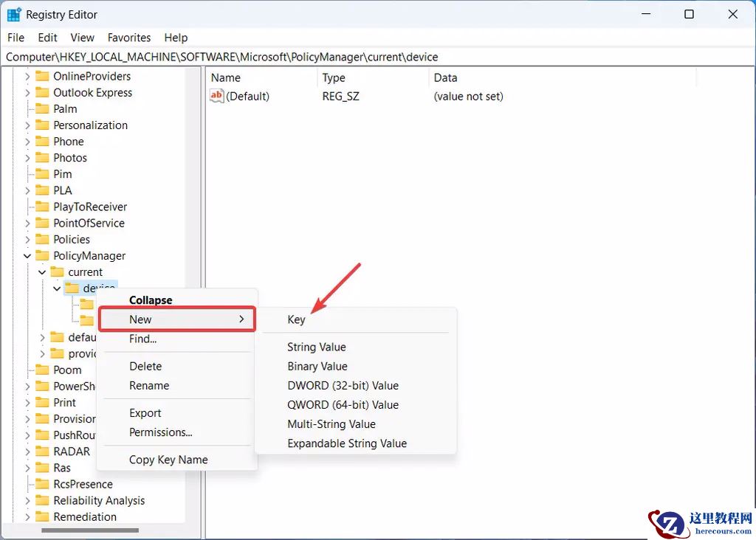Screen dimensions: 756x540
Task: Click Permissions... in the context menu
Action: (x=160, y=432)
